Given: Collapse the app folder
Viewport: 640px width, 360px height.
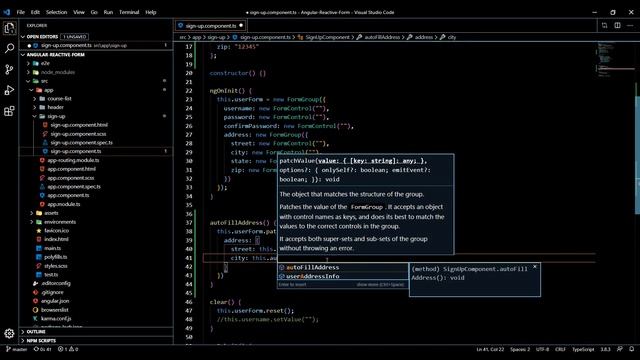Looking at the screenshot, I should (x=32, y=90).
